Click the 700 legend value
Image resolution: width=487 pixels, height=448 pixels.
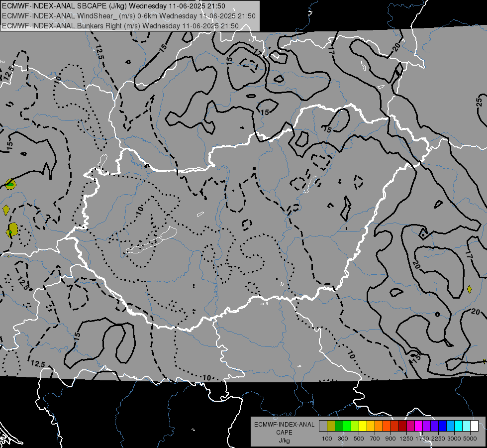coord(375,439)
